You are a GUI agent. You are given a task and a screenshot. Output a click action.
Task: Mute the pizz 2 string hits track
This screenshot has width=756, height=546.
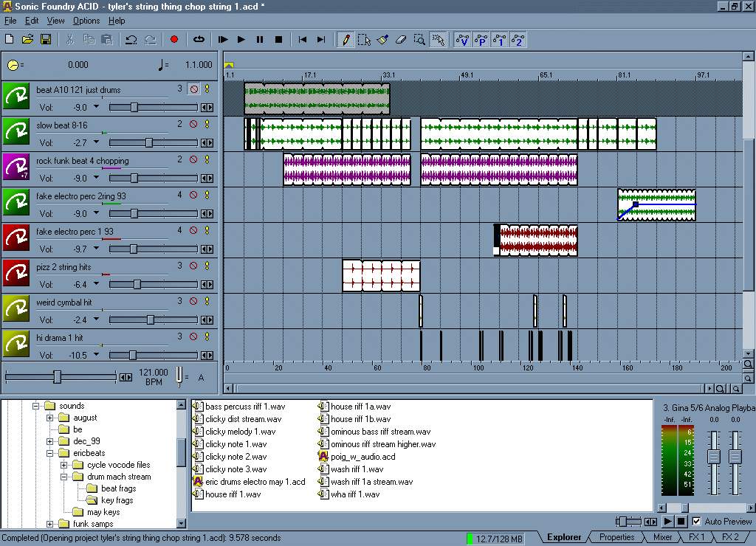[x=194, y=266]
